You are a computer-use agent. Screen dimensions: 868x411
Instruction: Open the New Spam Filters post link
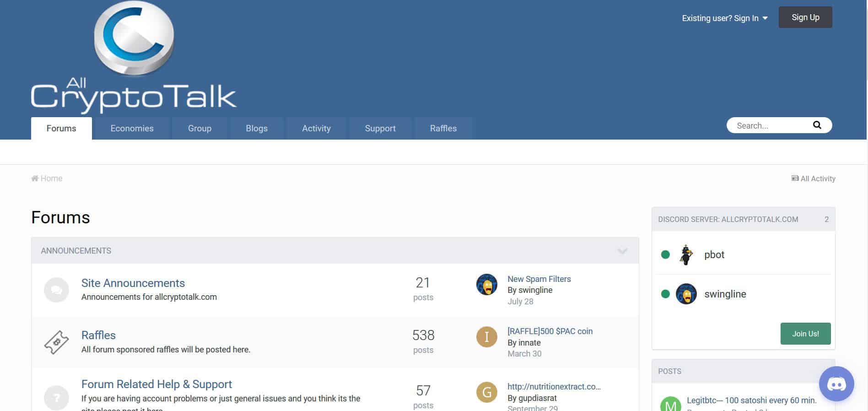click(x=539, y=279)
